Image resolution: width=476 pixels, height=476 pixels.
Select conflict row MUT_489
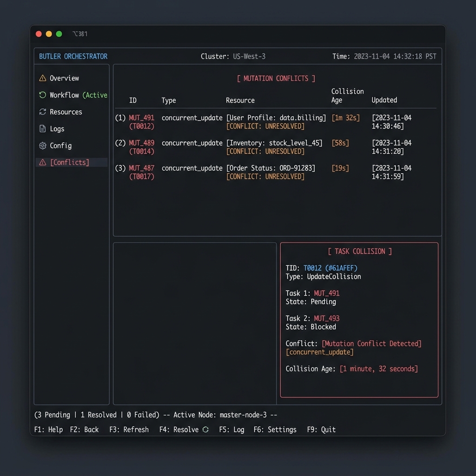pos(275,147)
